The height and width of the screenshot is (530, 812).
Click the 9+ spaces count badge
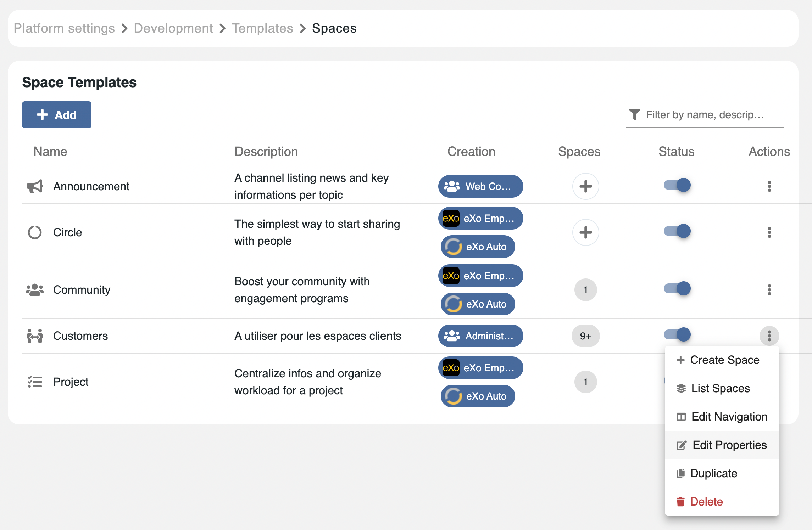pyautogui.click(x=585, y=336)
